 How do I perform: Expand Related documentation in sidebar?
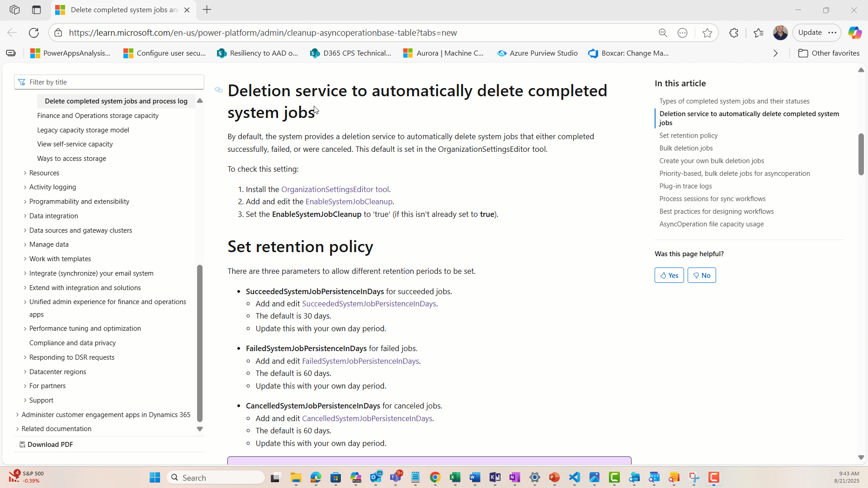[18, 429]
